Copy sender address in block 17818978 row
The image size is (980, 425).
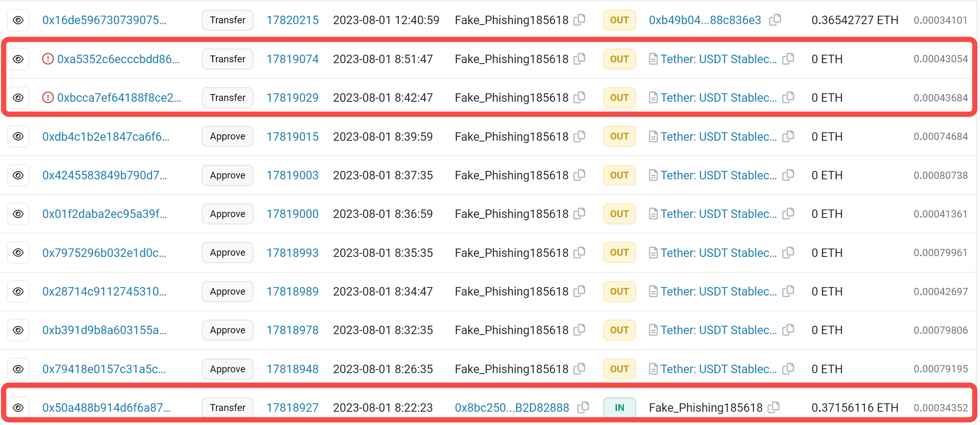(579, 330)
